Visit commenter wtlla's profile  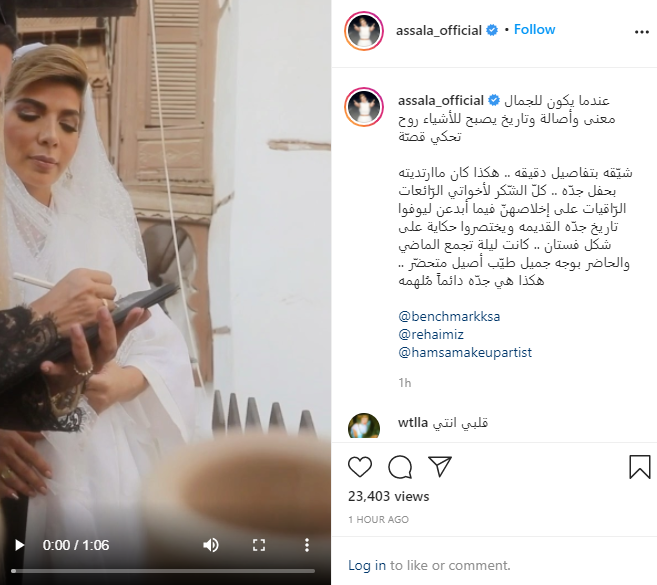tap(413, 422)
